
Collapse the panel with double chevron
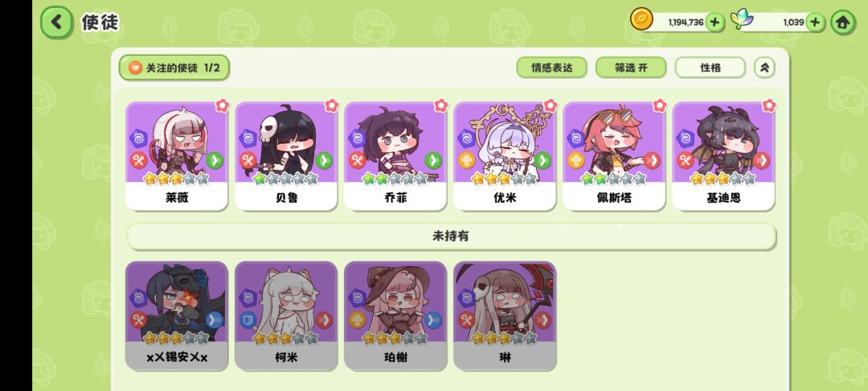(x=764, y=68)
